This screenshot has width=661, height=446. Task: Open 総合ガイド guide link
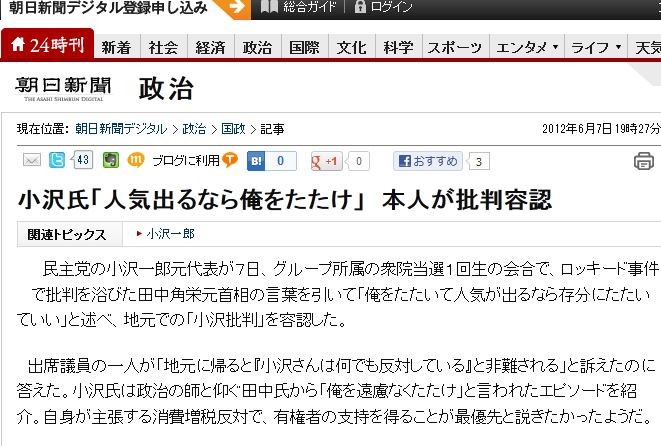tap(299, 7)
